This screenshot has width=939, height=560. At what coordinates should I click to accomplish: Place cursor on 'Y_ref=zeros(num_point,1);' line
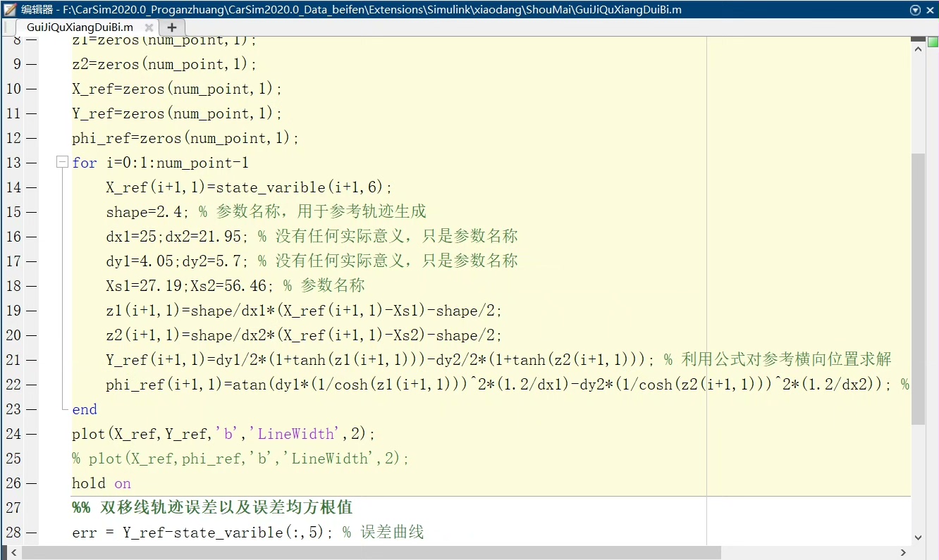178,113
